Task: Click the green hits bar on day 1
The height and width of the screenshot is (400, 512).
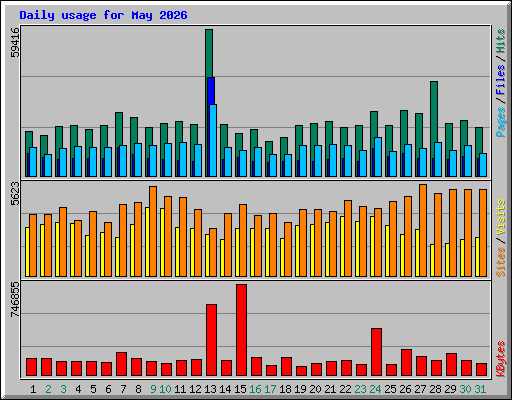Action: click(x=29, y=139)
